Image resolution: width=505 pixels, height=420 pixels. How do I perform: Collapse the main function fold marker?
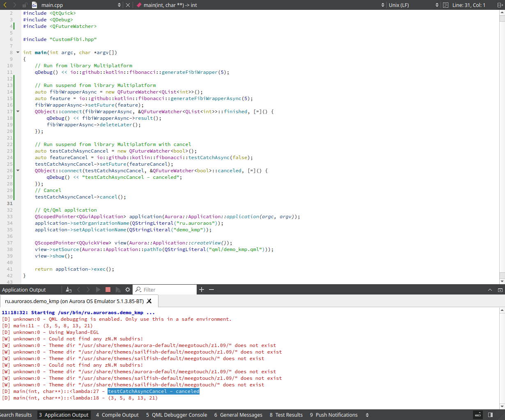(x=18, y=52)
